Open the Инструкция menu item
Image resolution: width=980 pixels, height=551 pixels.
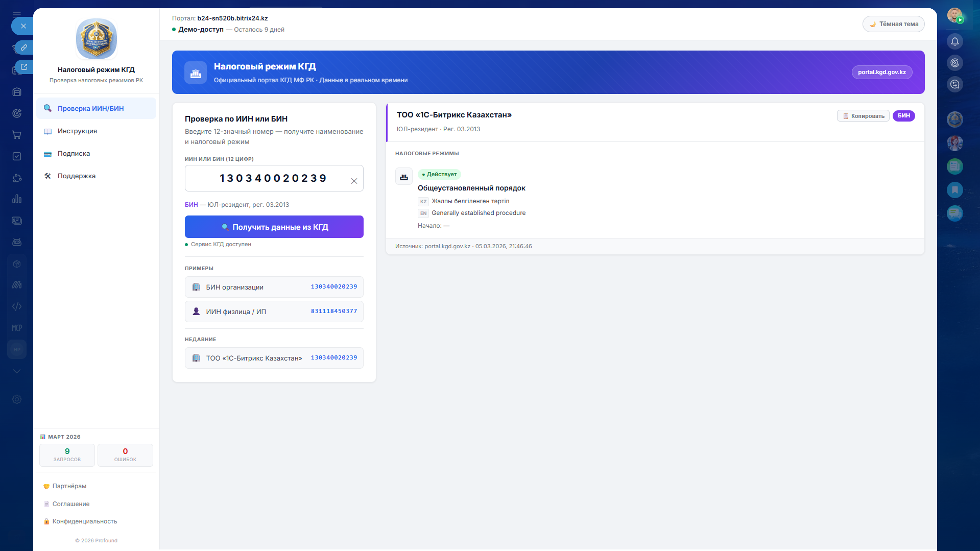pos(77,131)
